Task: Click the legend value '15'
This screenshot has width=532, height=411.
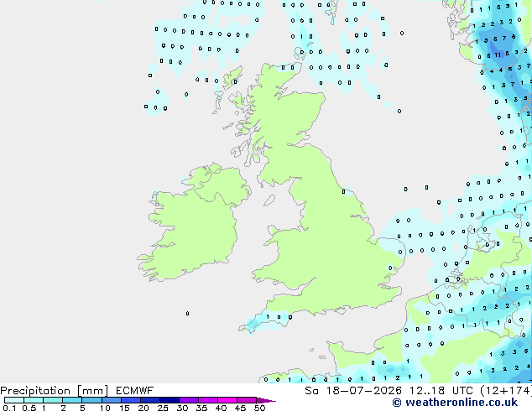Action: (x=124, y=408)
